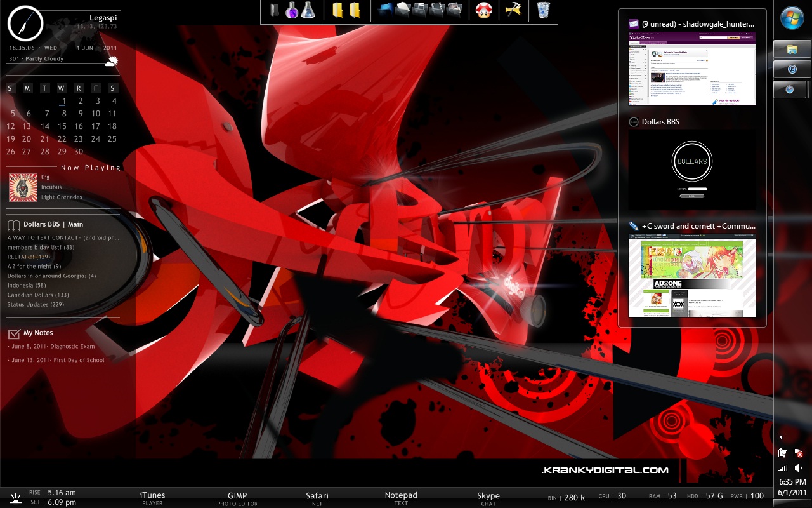Launch the red mushroom dock icon

pyautogui.click(x=484, y=10)
